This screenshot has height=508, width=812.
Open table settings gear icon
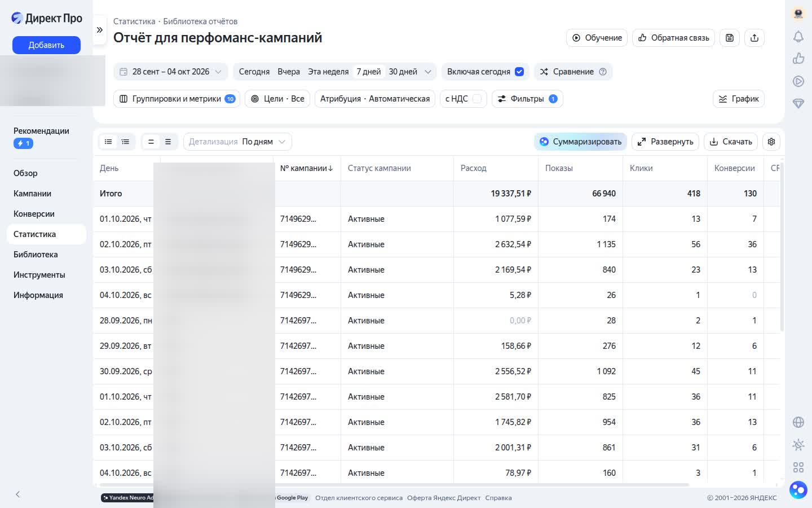tap(771, 142)
